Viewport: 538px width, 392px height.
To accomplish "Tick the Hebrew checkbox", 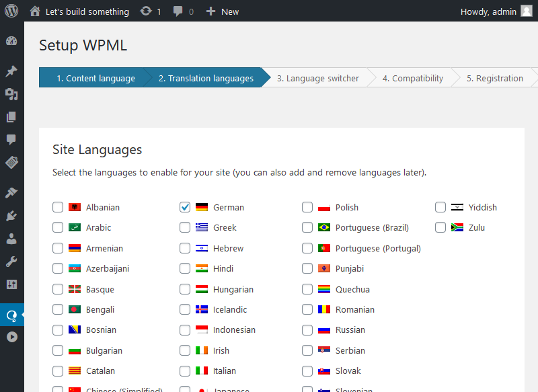I will click(x=184, y=248).
